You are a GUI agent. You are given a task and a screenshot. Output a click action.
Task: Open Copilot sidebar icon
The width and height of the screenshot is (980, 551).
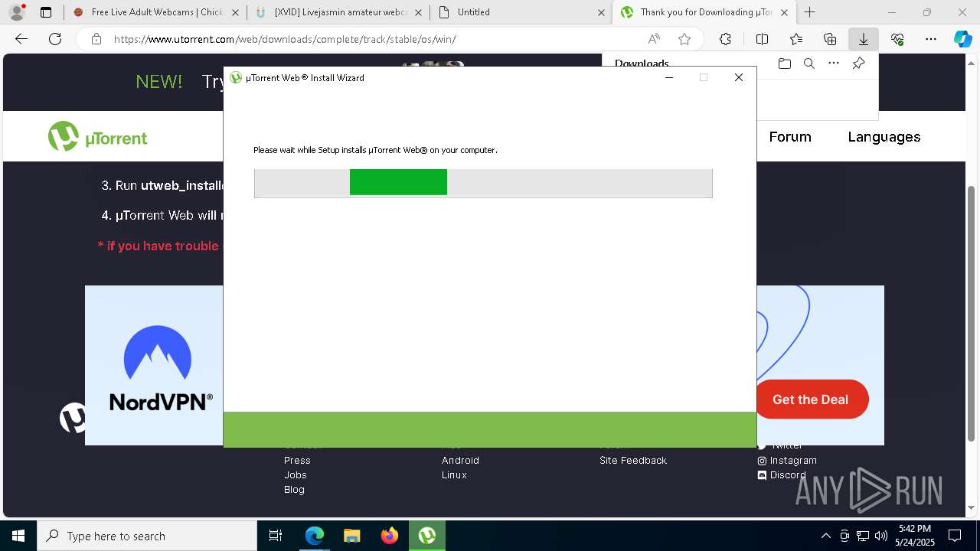[963, 39]
